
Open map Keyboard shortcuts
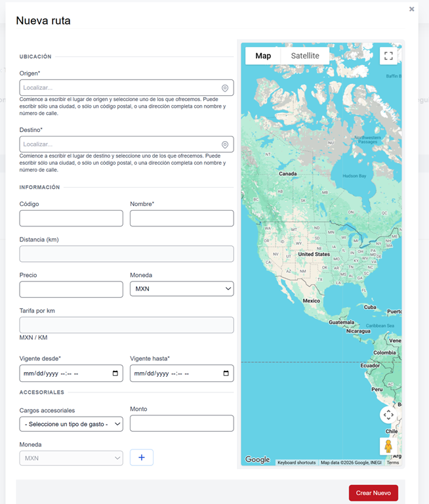(x=296, y=463)
